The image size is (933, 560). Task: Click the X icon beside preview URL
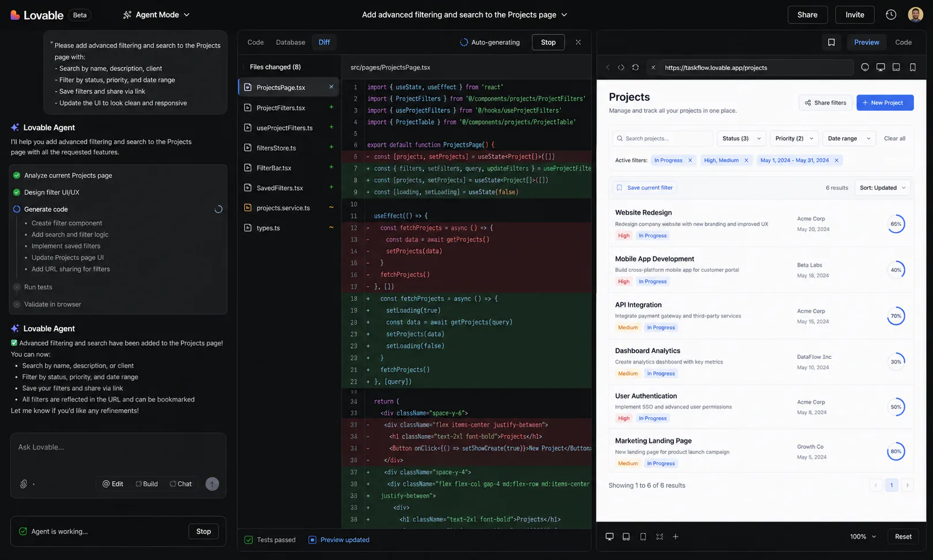653,67
